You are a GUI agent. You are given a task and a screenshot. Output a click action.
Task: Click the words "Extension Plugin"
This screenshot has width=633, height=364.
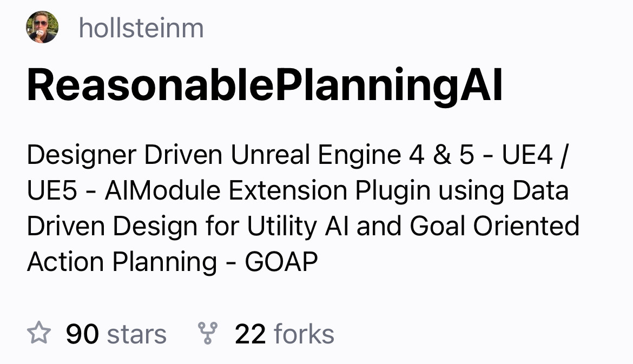(x=329, y=191)
